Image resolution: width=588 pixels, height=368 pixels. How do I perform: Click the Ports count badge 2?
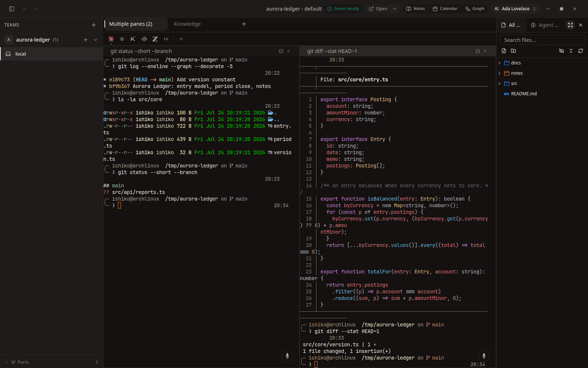click(97, 362)
